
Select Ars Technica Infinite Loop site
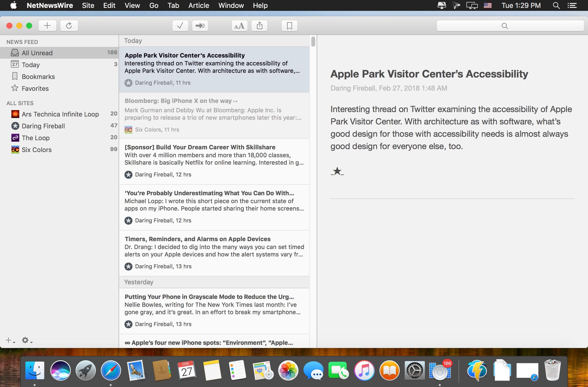(59, 114)
